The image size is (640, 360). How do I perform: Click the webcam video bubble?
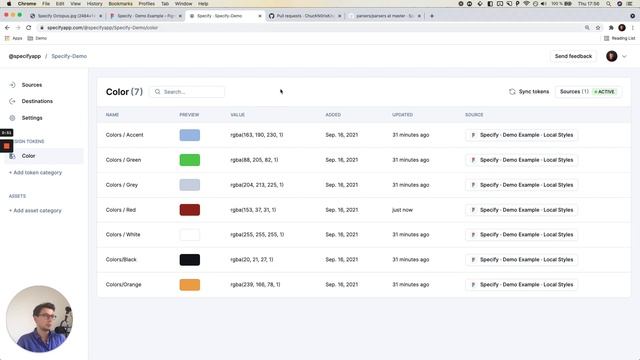[x=39, y=319]
